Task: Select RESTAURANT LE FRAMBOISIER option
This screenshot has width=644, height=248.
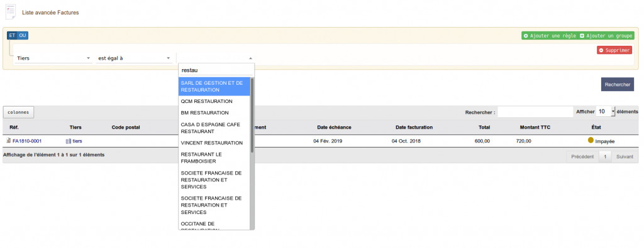Action: coord(214,158)
